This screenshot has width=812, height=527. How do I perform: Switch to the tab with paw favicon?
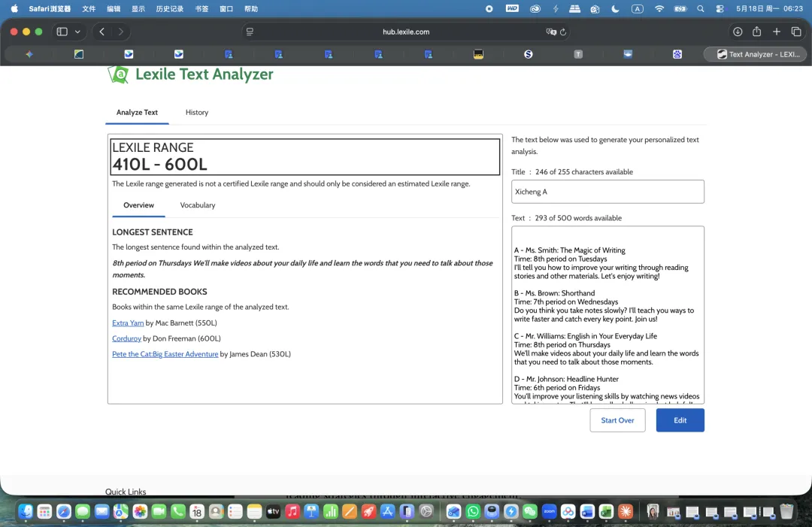677,54
